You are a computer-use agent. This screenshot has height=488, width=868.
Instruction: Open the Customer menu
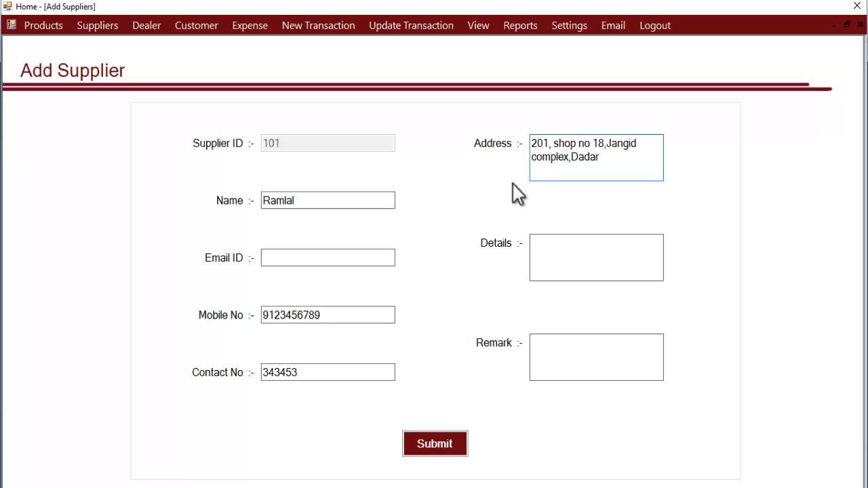click(197, 25)
